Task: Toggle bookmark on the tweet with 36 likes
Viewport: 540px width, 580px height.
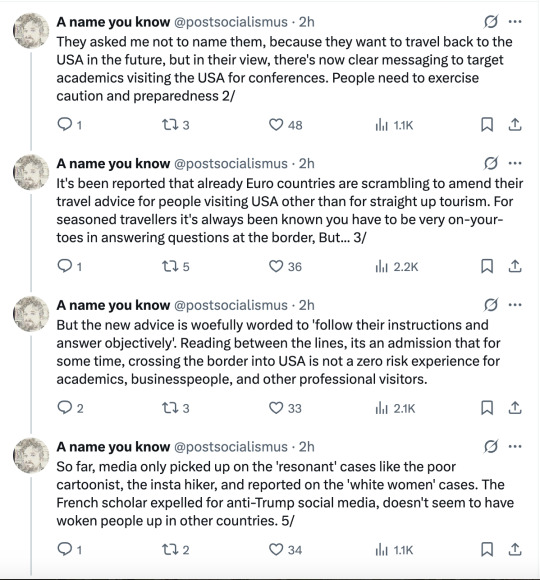Action: [x=487, y=266]
